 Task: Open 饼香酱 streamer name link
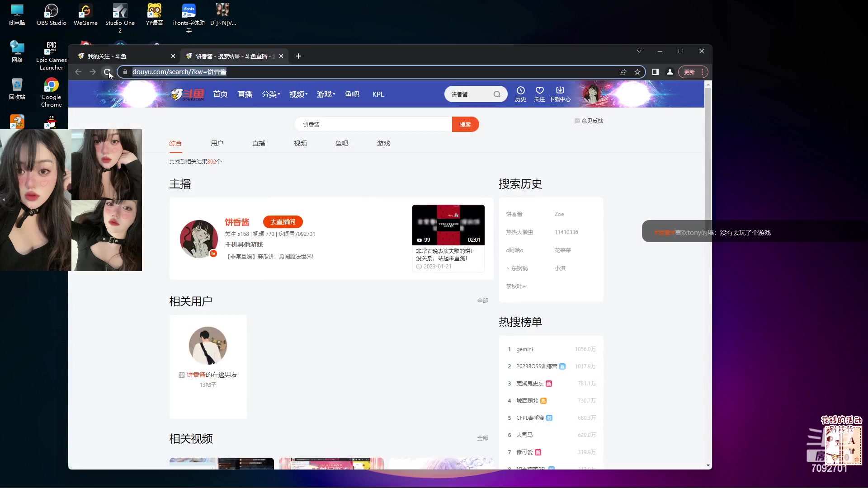[237, 222]
